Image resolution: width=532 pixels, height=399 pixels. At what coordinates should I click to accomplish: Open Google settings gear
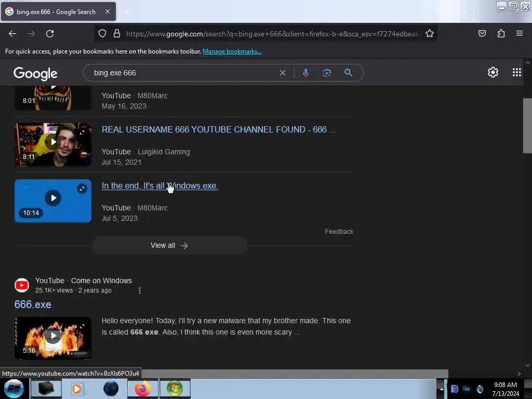click(x=493, y=72)
